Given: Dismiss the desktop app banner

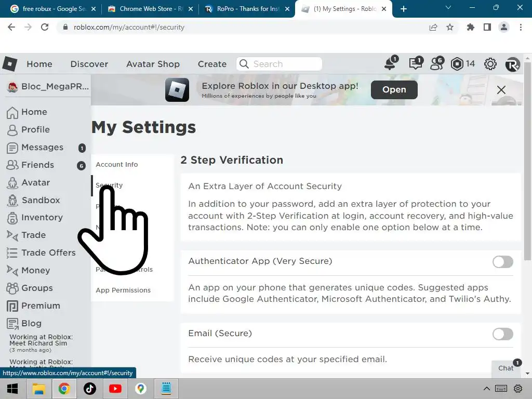Looking at the screenshot, I should (501, 90).
